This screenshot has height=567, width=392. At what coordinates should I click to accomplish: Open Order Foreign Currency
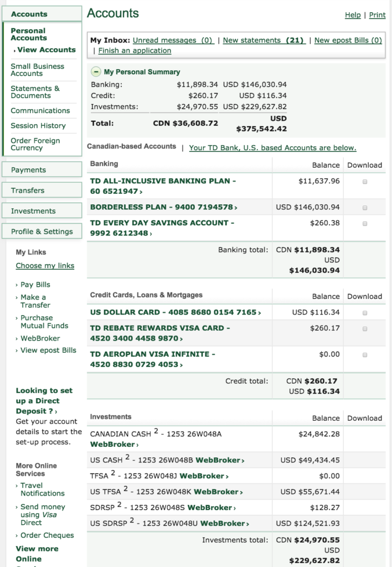(x=35, y=144)
